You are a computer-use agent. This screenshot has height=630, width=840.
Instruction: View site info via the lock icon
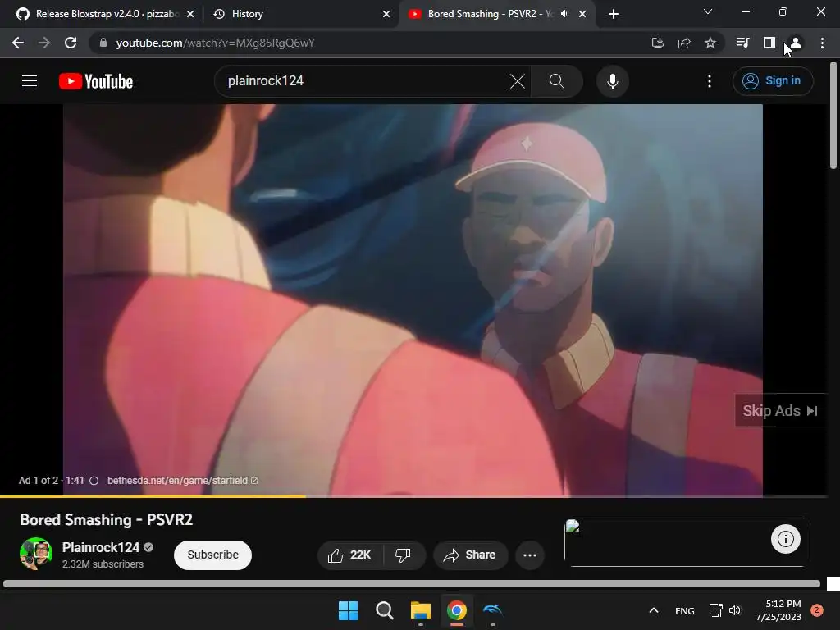click(x=103, y=43)
